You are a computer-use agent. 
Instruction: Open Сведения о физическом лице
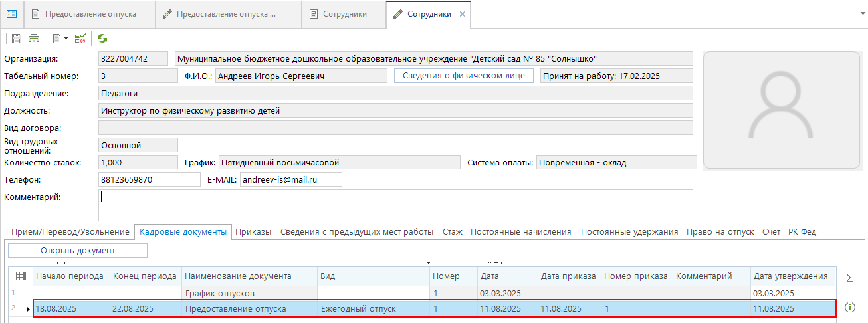coord(464,76)
